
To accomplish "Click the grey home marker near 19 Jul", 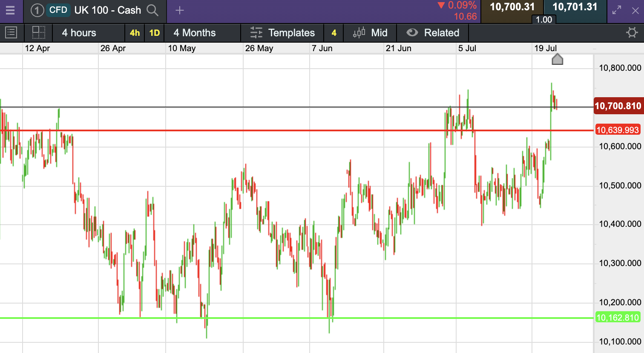I will click(x=558, y=59).
